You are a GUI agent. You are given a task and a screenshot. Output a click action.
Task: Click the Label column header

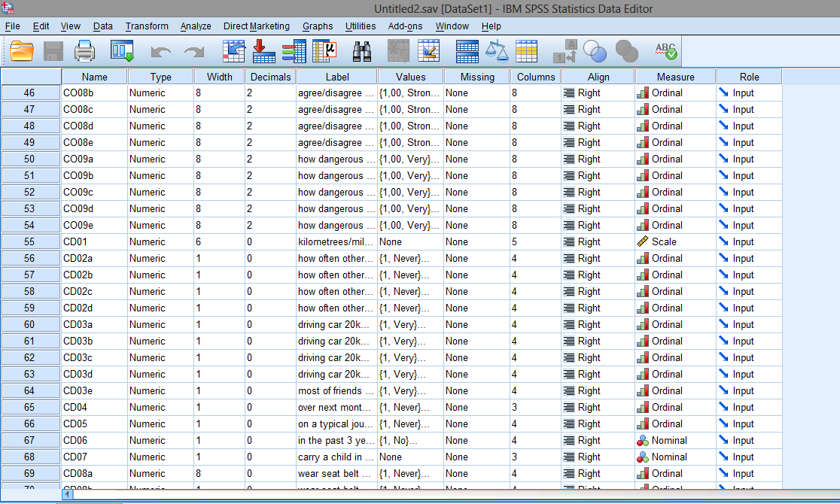pyautogui.click(x=337, y=77)
